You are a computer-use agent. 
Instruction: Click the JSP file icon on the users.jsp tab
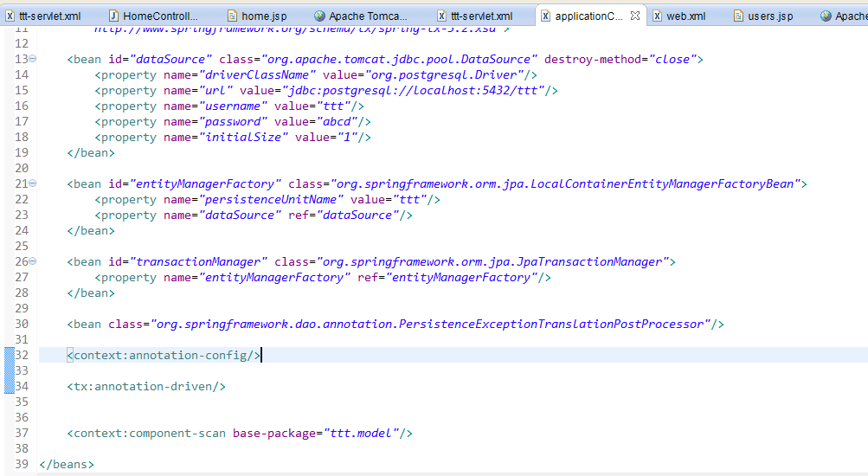click(x=738, y=16)
